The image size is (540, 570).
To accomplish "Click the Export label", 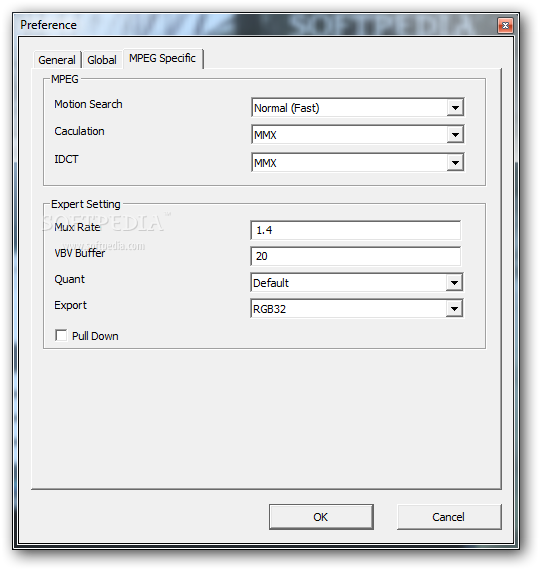I will (71, 305).
